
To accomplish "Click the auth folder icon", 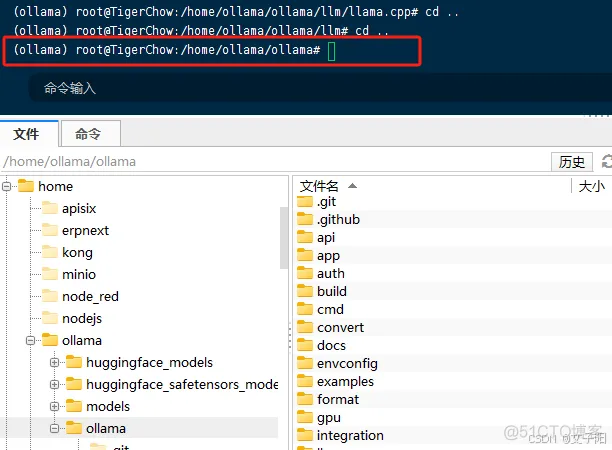I will (305, 273).
